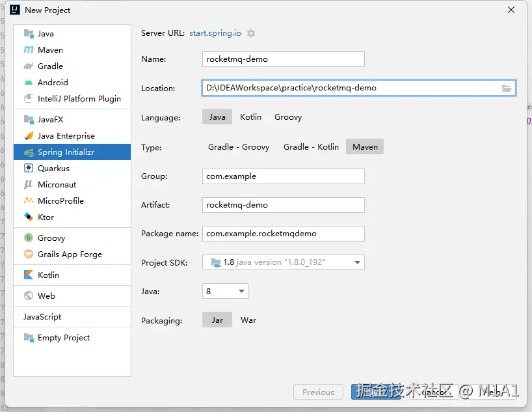Click the green Groovy G icon

click(x=29, y=238)
